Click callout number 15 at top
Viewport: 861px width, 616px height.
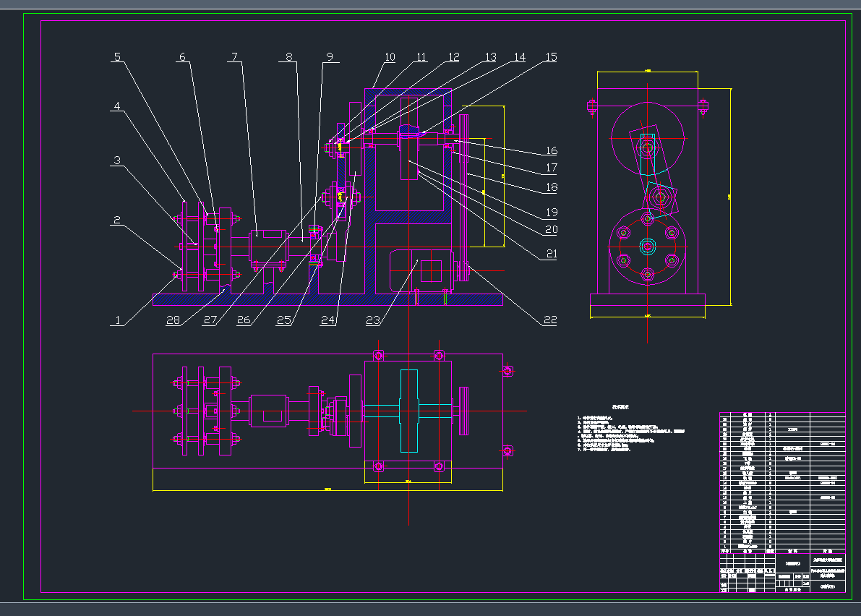pyautogui.click(x=551, y=57)
